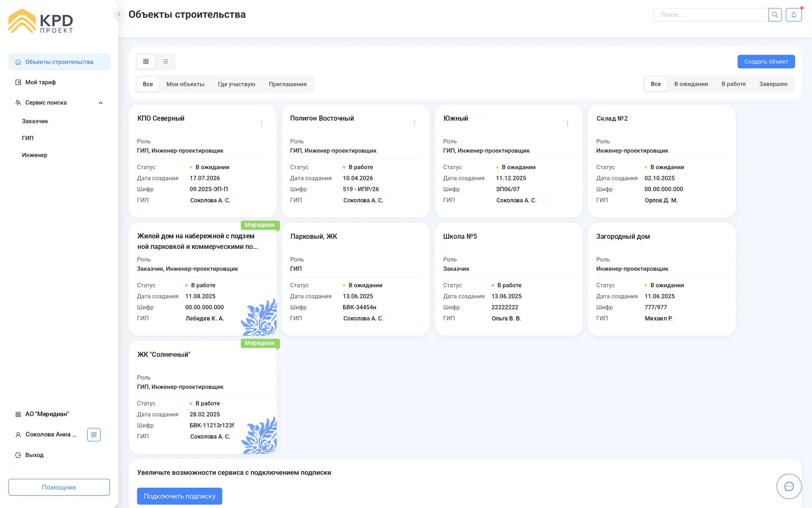
Task: Switch to grid view
Action: 146,61
